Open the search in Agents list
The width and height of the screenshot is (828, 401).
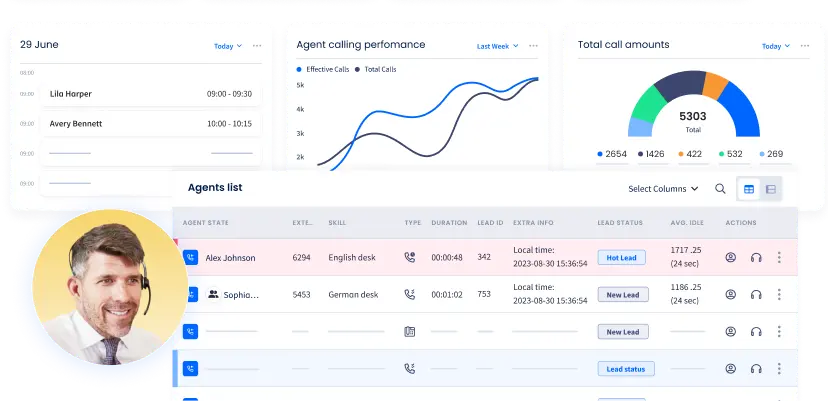[720, 189]
